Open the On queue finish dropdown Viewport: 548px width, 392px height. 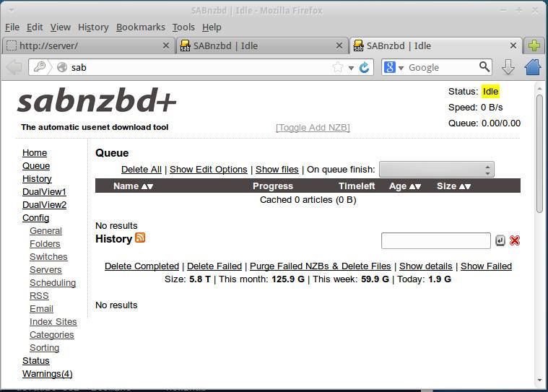coord(437,170)
